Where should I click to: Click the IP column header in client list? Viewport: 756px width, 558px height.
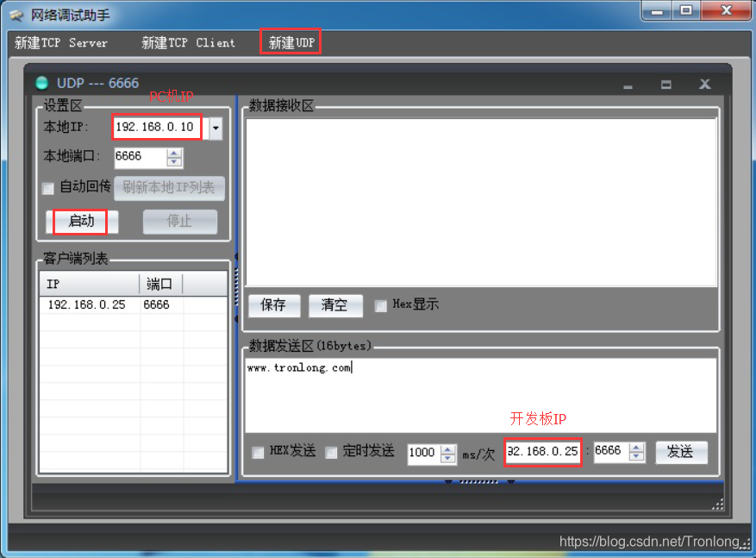[x=90, y=284]
